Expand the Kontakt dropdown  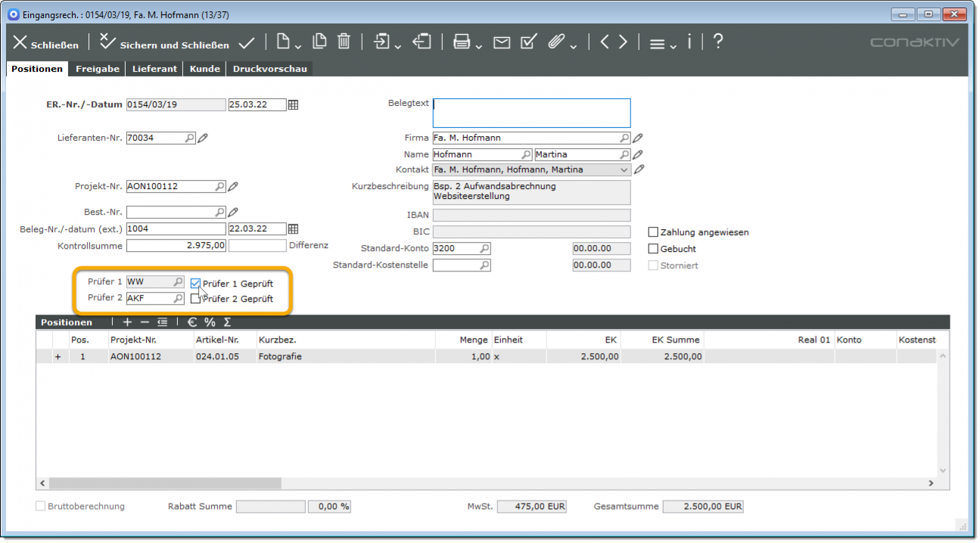click(624, 170)
